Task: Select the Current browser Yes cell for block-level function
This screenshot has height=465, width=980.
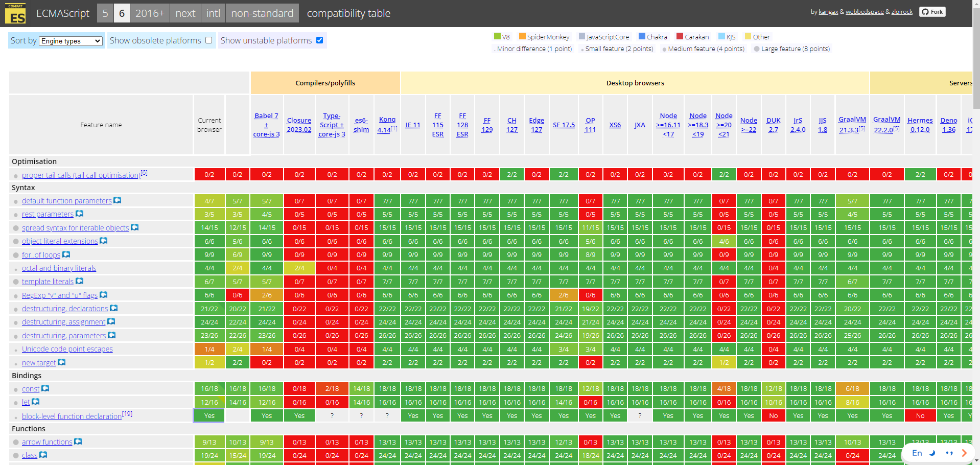Action: [x=209, y=415]
